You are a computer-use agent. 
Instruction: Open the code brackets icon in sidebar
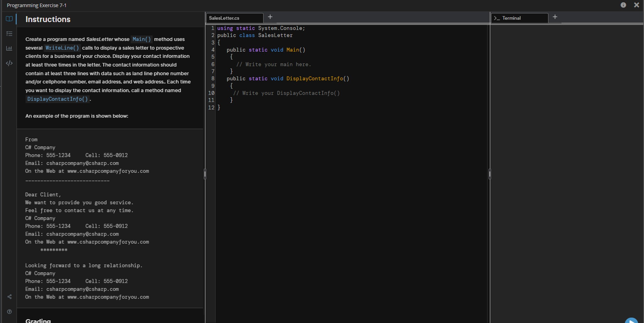[9, 63]
